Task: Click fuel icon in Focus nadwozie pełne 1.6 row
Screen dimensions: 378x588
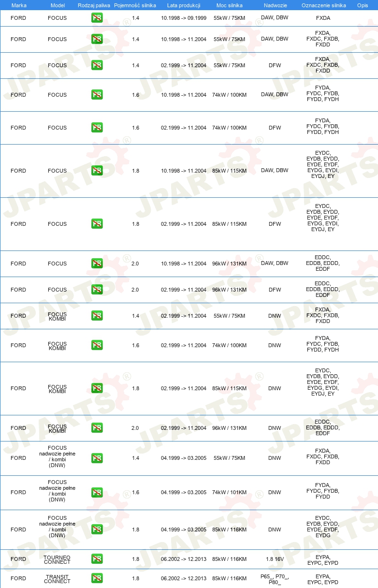Action: pyautogui.click(x=97, y=492)
